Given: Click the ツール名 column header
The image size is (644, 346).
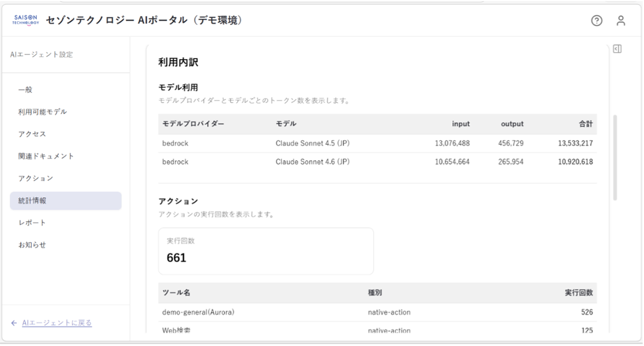Looking at the screenshot, I should tap(176, 293).
